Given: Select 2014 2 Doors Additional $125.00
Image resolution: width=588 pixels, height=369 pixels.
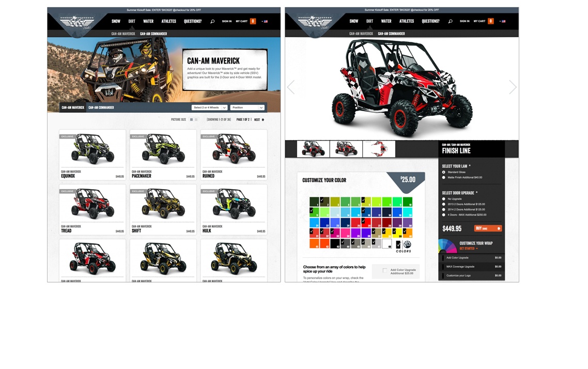Looking at the screenshot, I should tap(444, 210).
